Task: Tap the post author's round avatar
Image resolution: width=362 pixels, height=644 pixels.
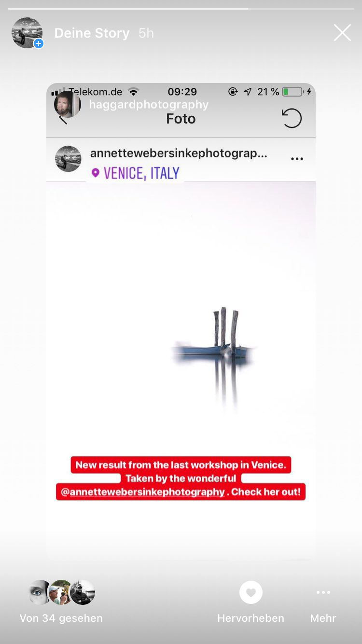Action: click(x=68, y=159)
